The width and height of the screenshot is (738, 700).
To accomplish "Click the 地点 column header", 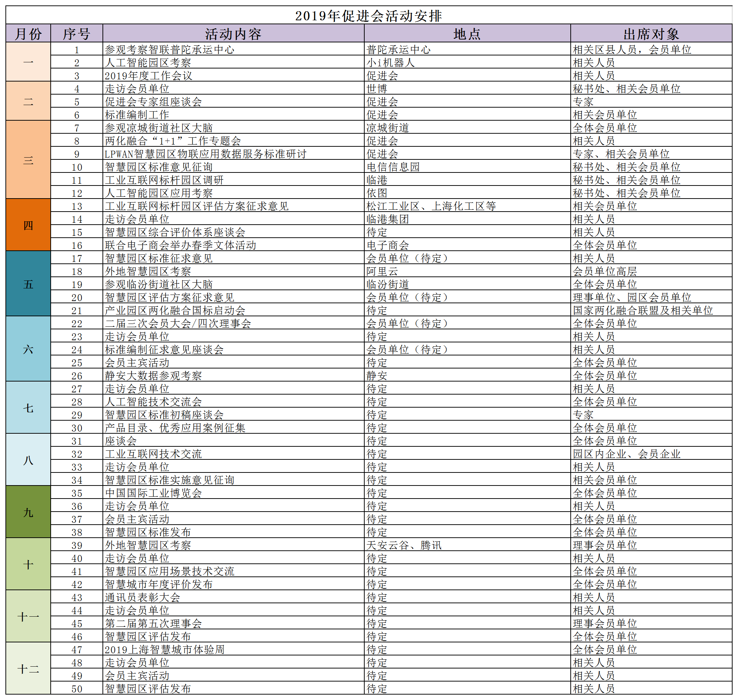I will tap(467, 34).
